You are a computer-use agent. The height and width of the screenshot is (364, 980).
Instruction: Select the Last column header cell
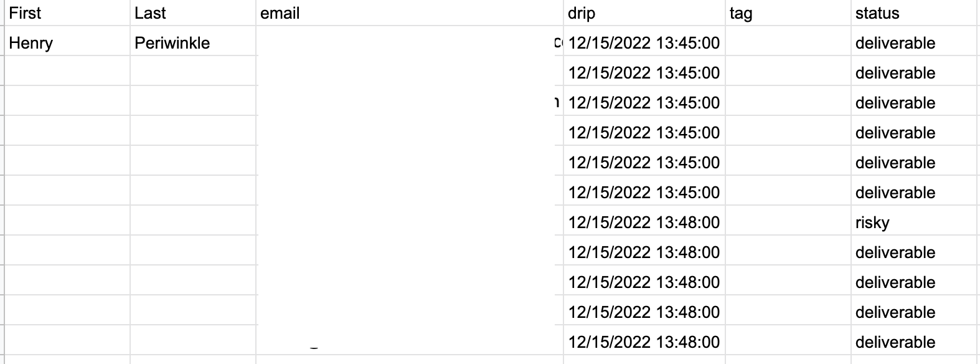193,13
